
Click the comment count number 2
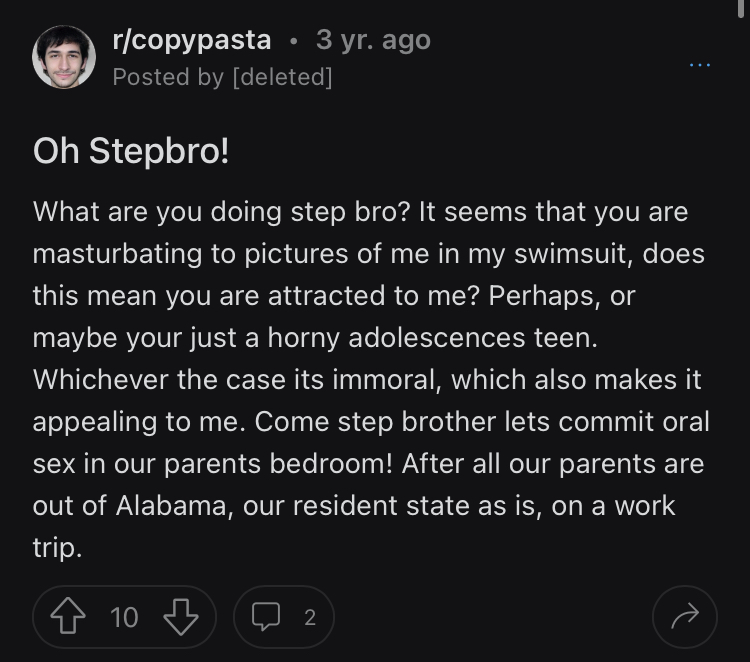point(309,617)
